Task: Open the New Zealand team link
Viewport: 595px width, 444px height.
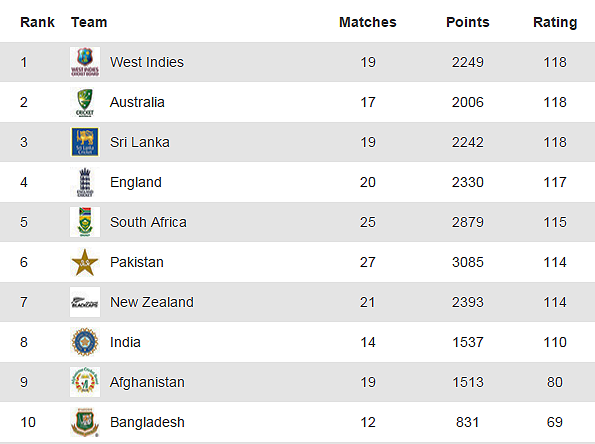Action: coord(152,302)
